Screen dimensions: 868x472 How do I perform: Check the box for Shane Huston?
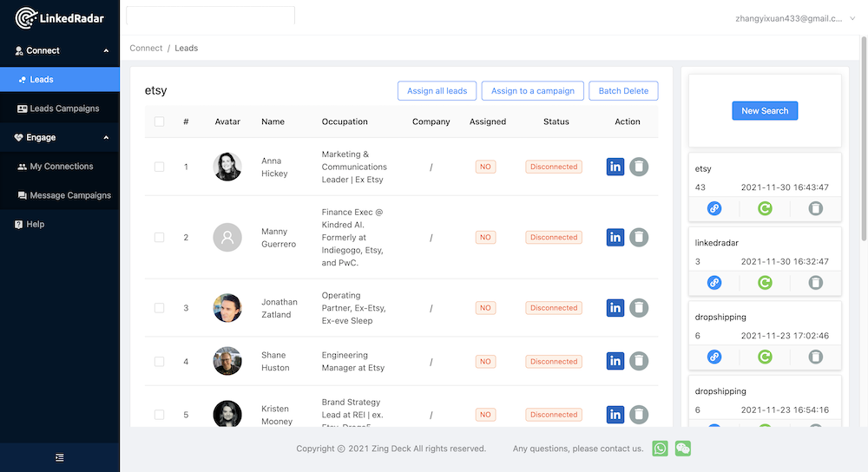pyautogui.click(x=160, y=361)
